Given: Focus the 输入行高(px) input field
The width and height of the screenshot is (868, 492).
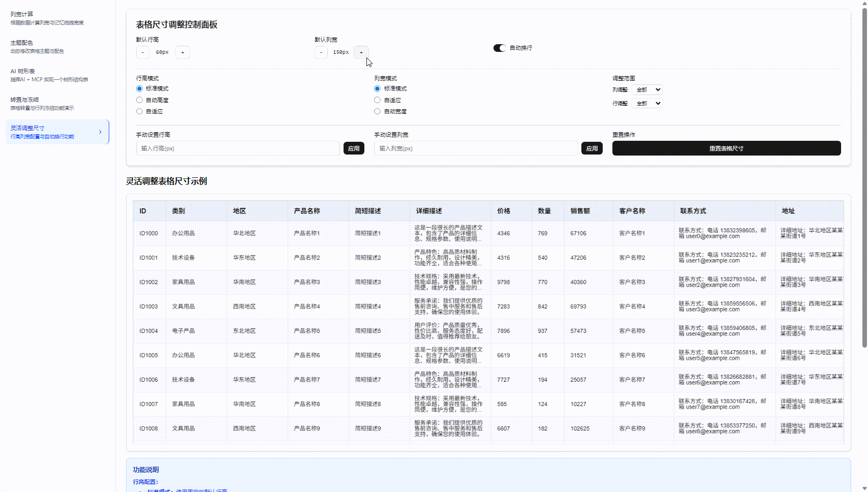Looking at the screenshot, I should (x=238, y=148).
